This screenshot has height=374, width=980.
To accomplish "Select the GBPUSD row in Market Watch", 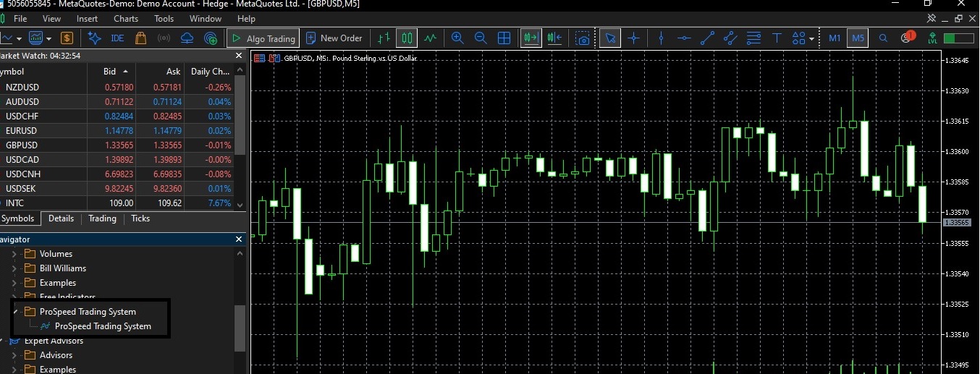I will tap(117, 145).
